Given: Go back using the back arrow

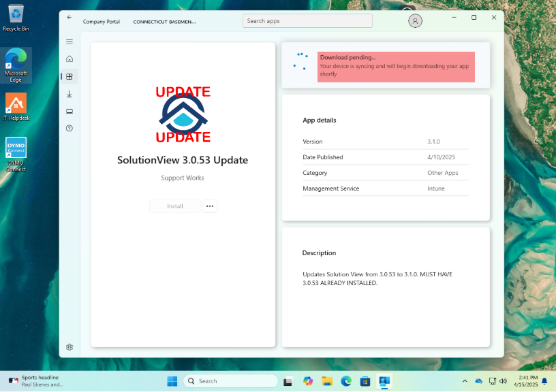Looking at the screenshot, I should point(69,17).
